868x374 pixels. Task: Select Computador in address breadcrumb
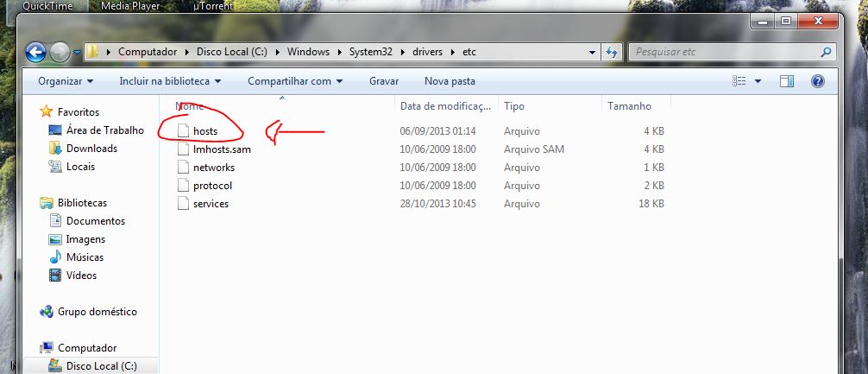click(x=148, y=52)
